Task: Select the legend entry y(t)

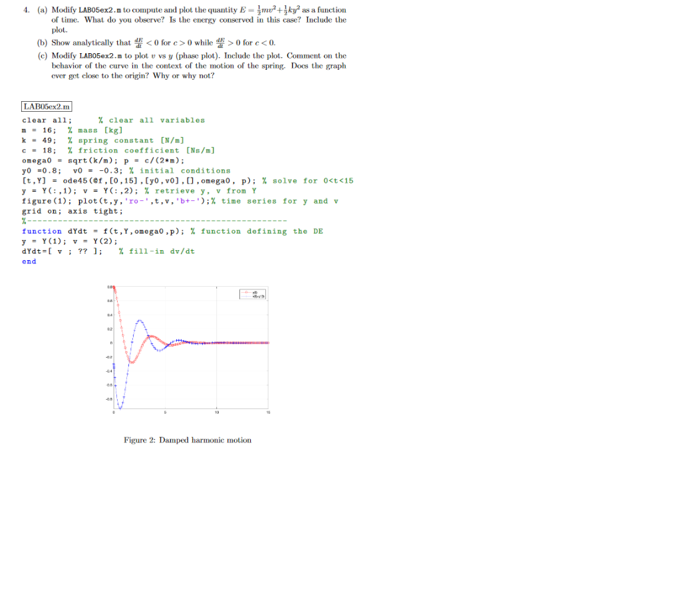Action: click(256, 292)
